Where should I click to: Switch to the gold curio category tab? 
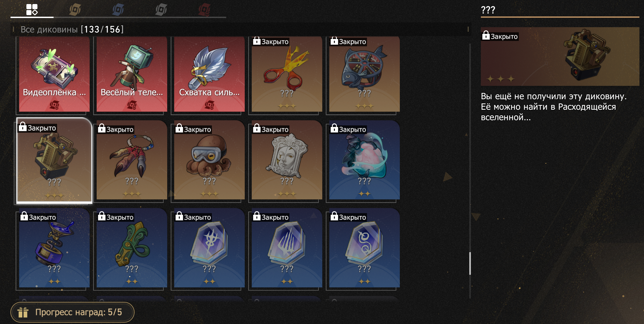75,10
